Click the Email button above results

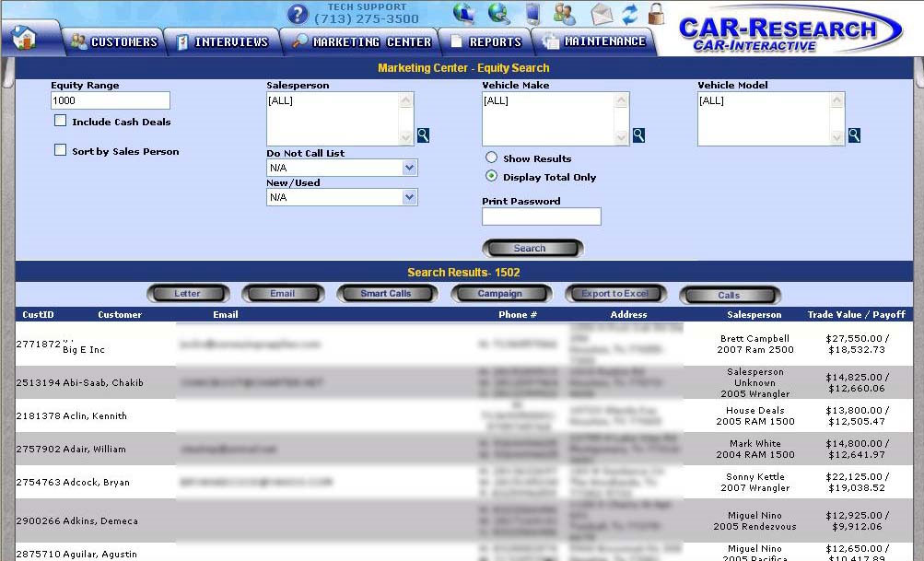click(283, 294)
